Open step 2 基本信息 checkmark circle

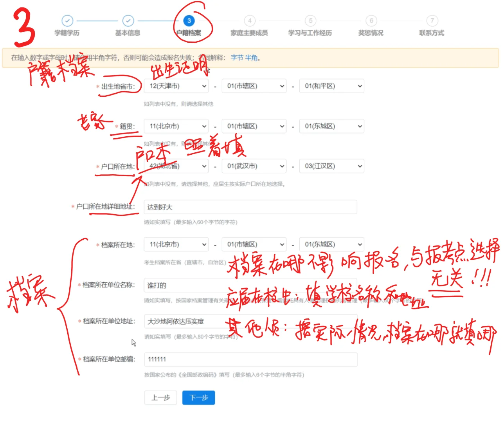point(128,21)
